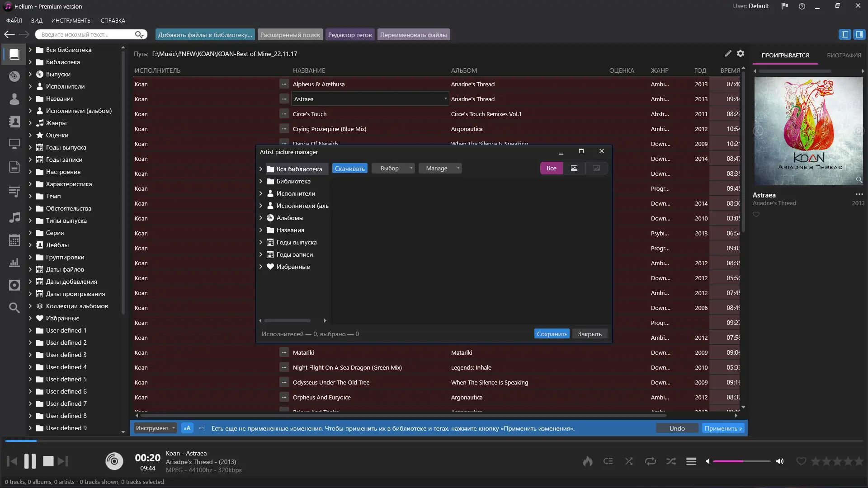Screen dimensions: 868x488
Task: Open the ИНСТРУМЕНТЫ menu
Action: click(x=71, y=21)
